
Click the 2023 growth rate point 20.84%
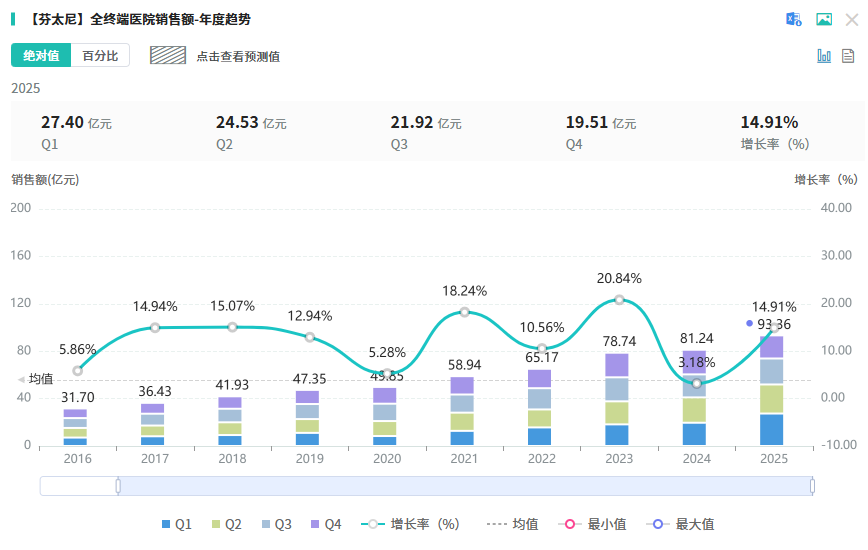(x=620, y=300)
